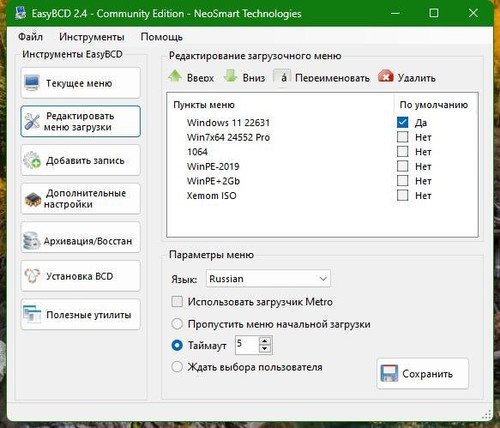
Task: Check default box for WinPE-2019
Action: click(x=402, y=166)
